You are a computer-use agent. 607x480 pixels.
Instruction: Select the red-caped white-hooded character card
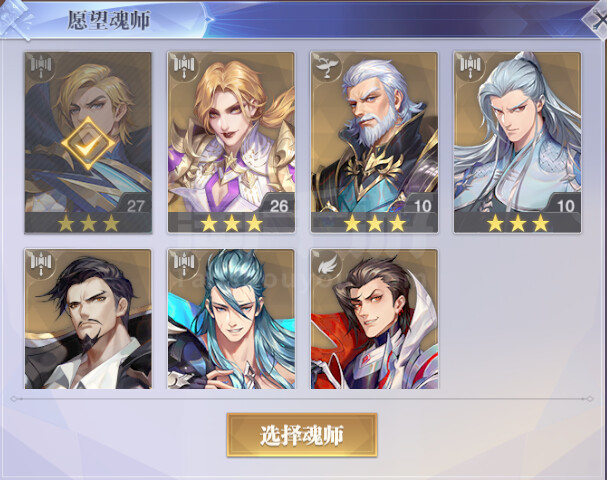click(374, 319)
